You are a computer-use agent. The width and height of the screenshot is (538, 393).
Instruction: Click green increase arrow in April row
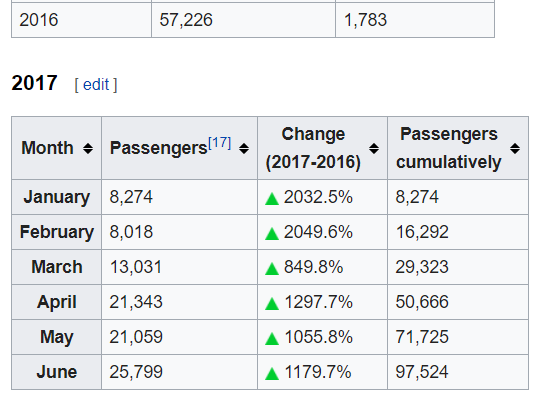272,304
